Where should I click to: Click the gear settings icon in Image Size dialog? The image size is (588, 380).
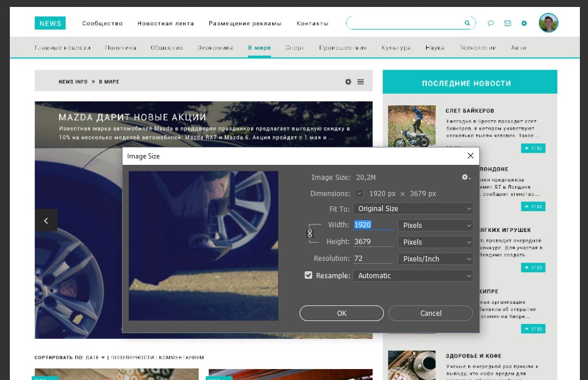pyautogui.click(x=466, y=177)
